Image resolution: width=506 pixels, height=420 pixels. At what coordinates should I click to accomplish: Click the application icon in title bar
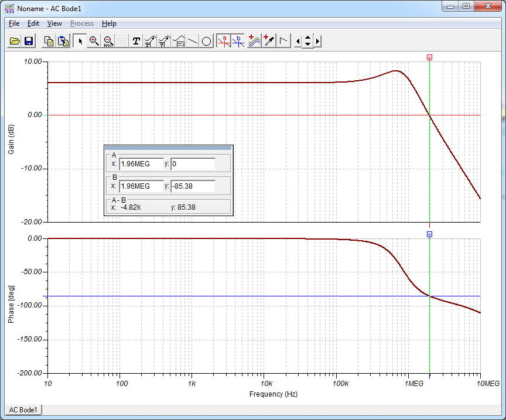coord(9,9)
